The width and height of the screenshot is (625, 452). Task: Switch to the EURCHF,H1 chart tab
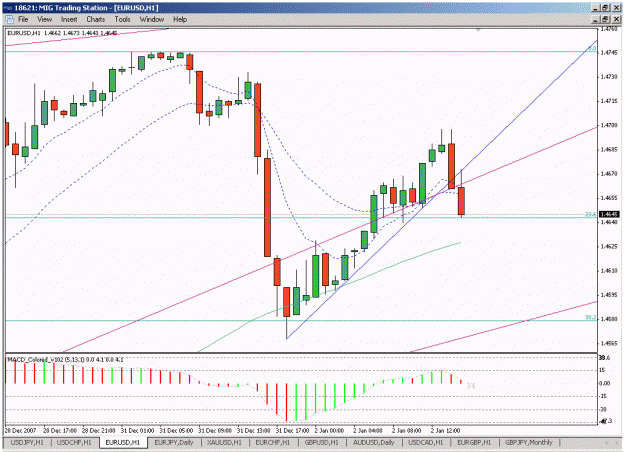click(273, 442)
